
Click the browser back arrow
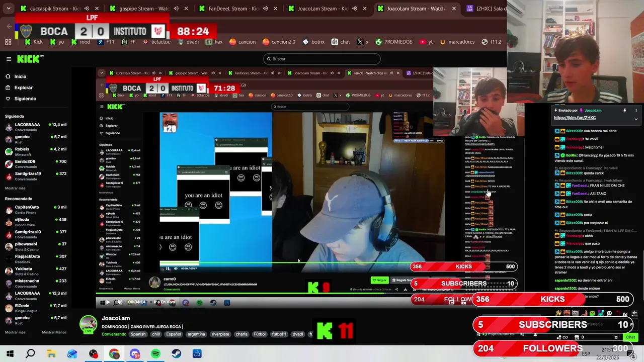tap(9, 26)
